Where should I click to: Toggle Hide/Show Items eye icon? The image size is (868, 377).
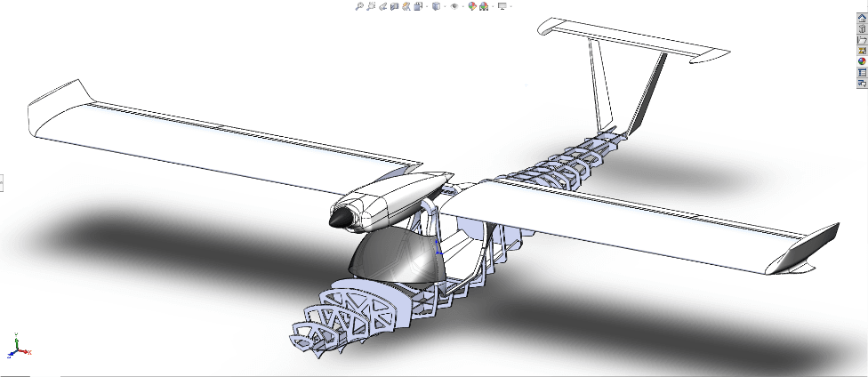point(454,6)
